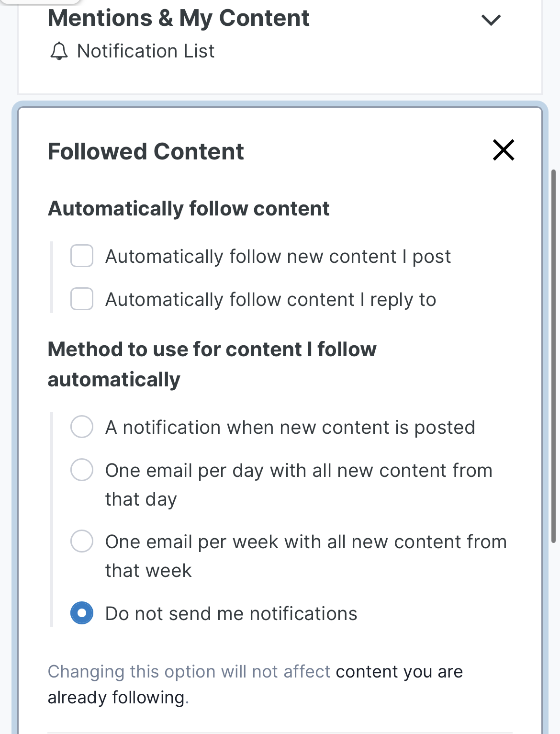
Task: Select 'A notification when new content is posted' radio
Action: (x=82, y=427)
